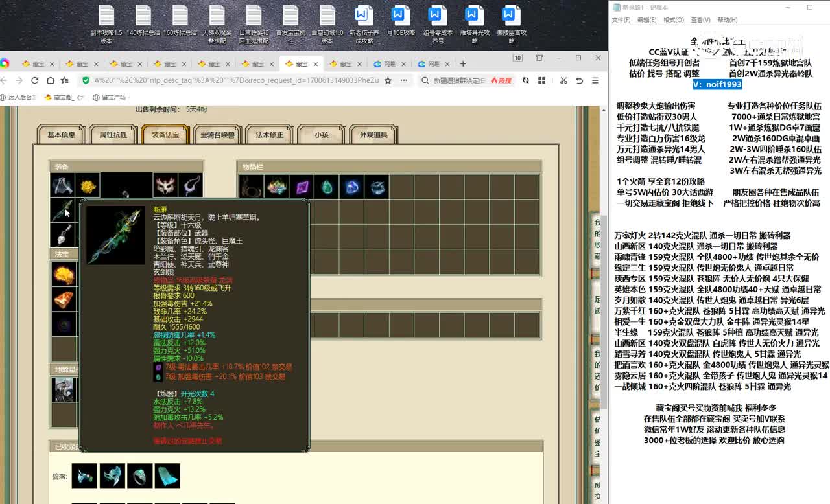Open the 达人后台 bookmark
This screenshot has height=504, width=830.
[18, 97]
